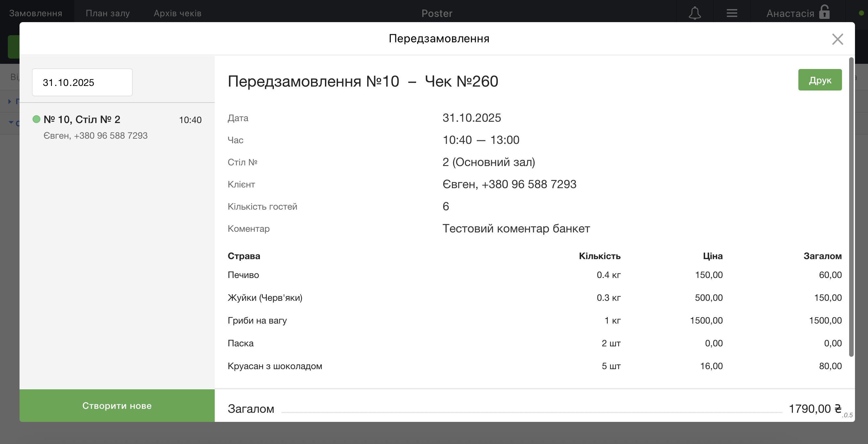
Task: Click client phone Євген in order details
Action: (509, 185)
